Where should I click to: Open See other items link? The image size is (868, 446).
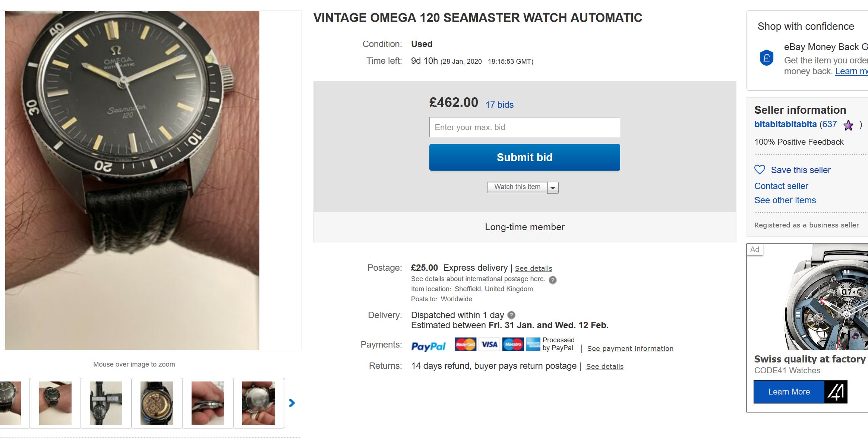pos(785,200)
